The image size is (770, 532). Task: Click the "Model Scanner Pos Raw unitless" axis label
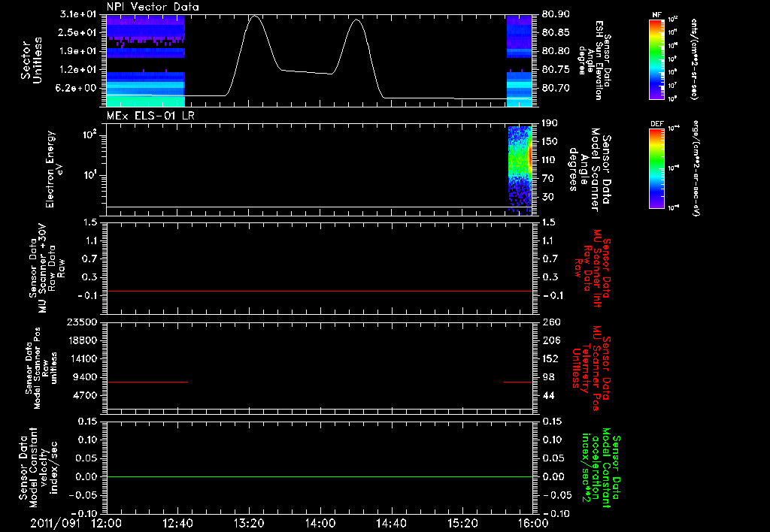click(41, 368)
